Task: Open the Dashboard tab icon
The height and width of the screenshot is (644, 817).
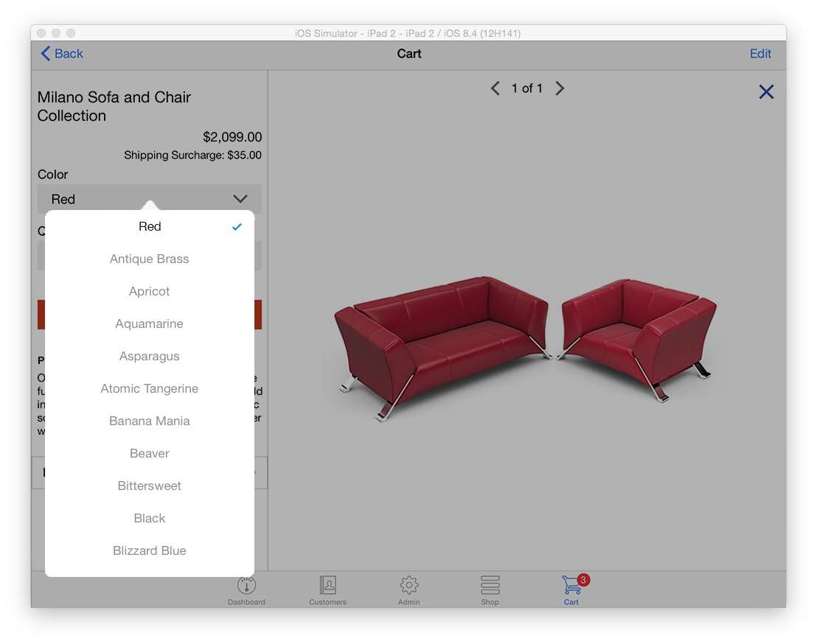Action: [x=246, y=585]
